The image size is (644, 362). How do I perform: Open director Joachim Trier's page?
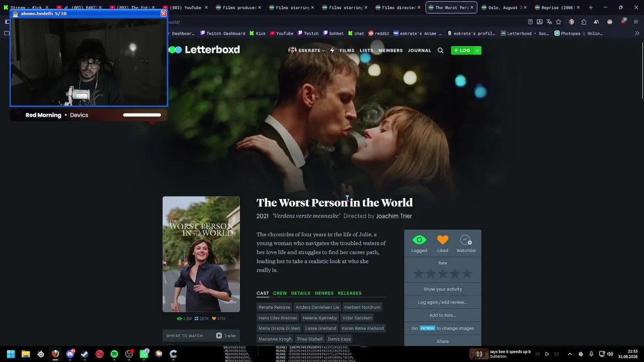pyautogui.click(x=394, y=216)
